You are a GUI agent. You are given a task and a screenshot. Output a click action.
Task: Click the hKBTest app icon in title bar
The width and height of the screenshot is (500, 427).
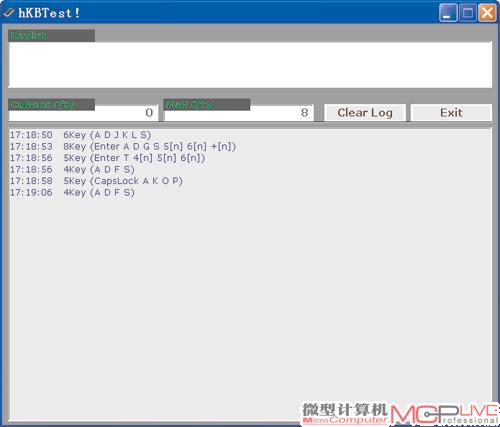tap(8, 13)
